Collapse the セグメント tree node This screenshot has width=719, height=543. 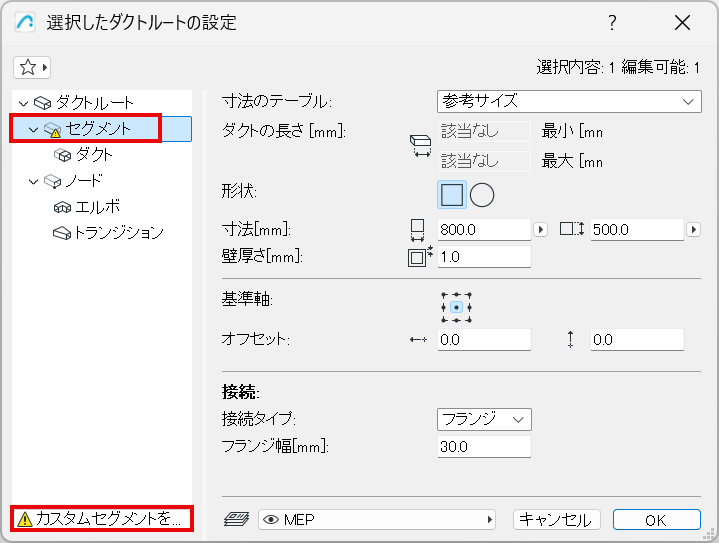click(33, 130)
